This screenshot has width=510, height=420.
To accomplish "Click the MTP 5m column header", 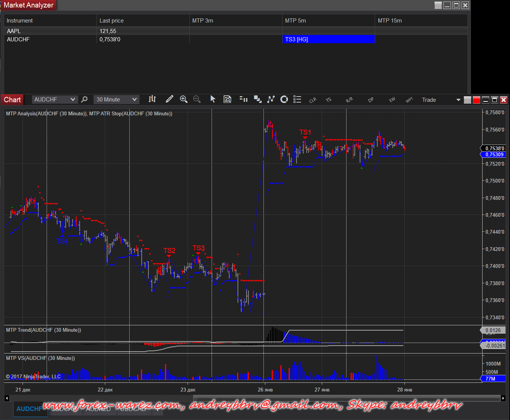I will 295,21.
